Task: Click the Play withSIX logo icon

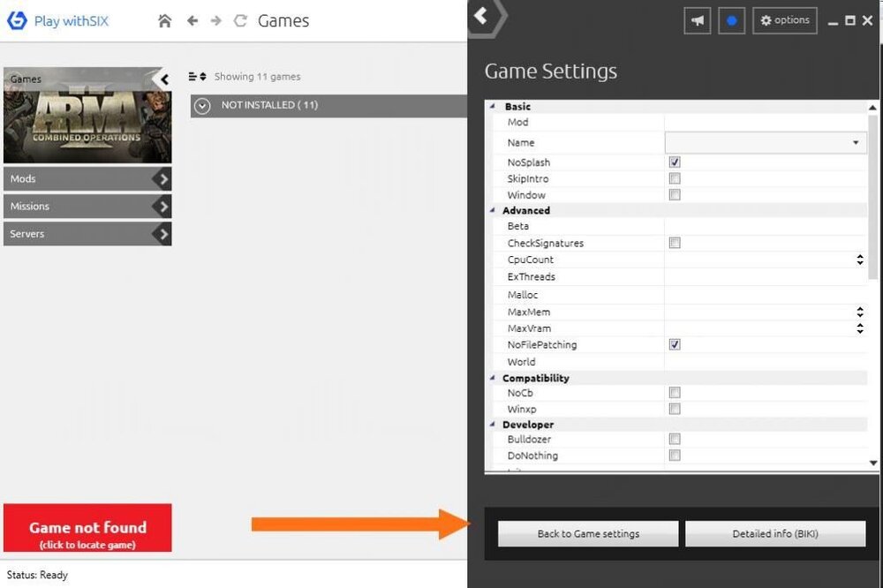Action: [x=17, y=21]
